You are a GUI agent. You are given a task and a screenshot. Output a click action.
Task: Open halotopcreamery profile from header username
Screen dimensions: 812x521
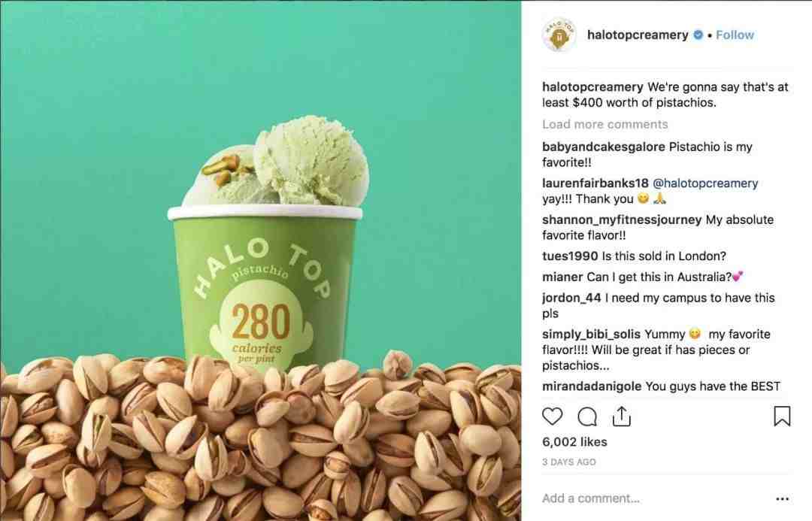point(638,35)
